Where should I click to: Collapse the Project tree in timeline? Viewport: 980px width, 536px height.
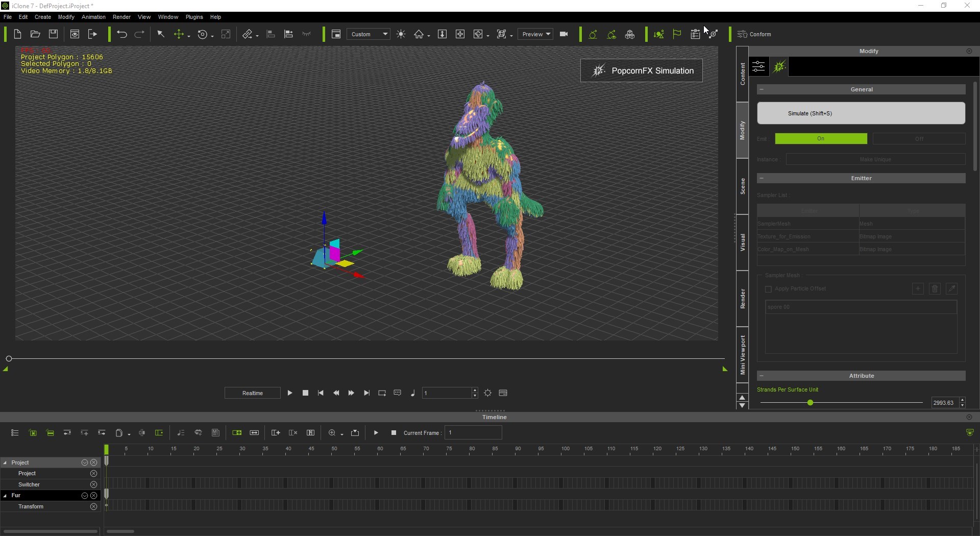(5, 462)
